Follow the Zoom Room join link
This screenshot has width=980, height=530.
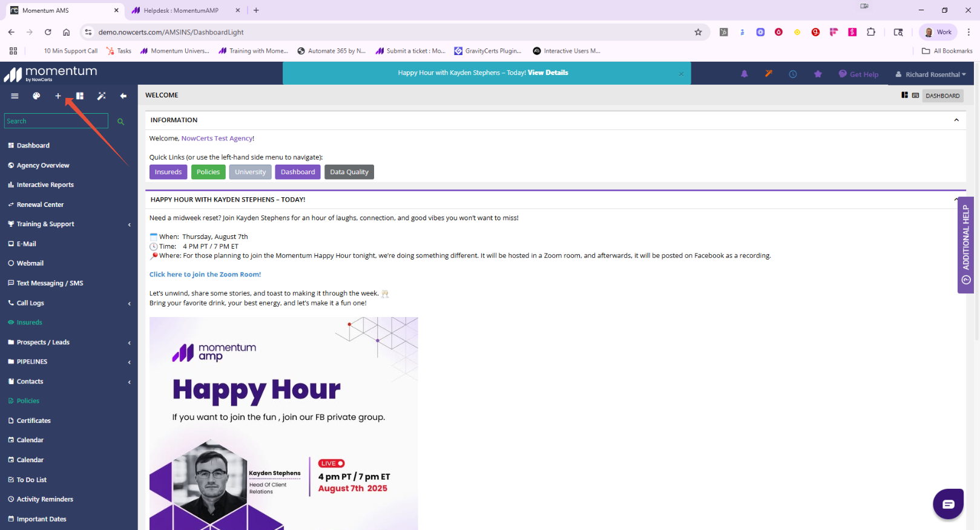[205, 274]
